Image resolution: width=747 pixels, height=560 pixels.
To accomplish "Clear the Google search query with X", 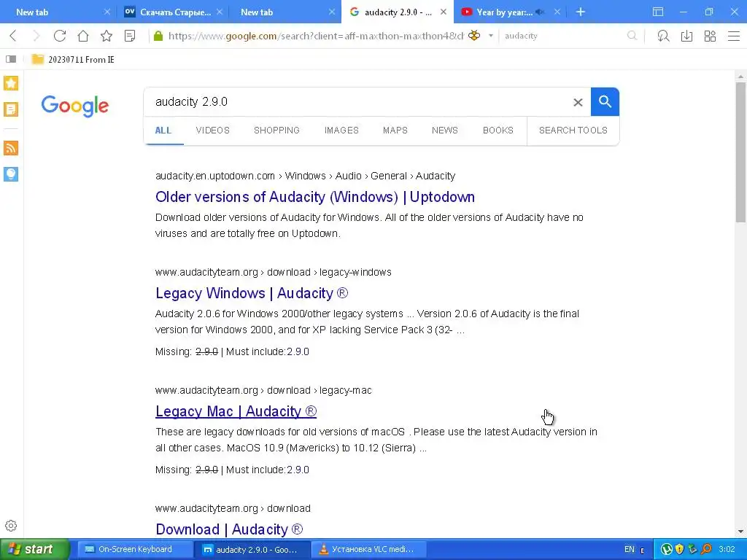I will pyautogui.click(x=578, y=102).
